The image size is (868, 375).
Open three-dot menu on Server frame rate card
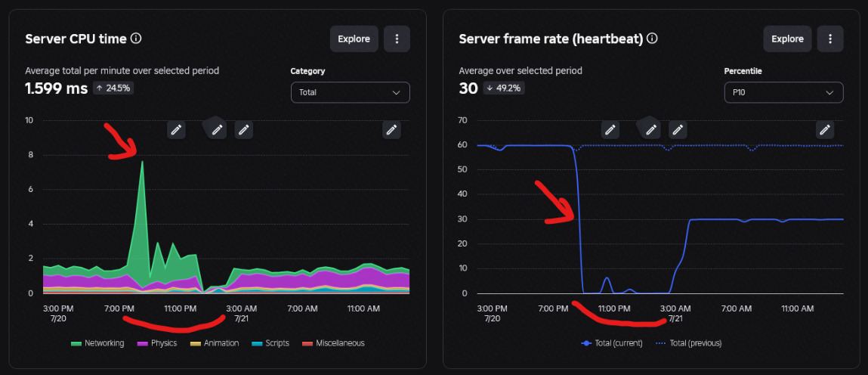(829, 39)
